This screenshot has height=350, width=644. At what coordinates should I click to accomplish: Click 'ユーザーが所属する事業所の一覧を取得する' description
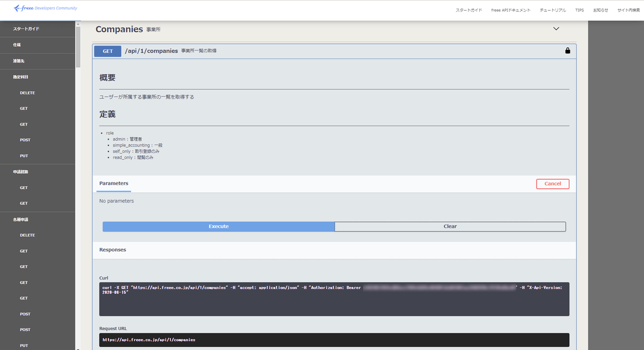coord(147,97)
